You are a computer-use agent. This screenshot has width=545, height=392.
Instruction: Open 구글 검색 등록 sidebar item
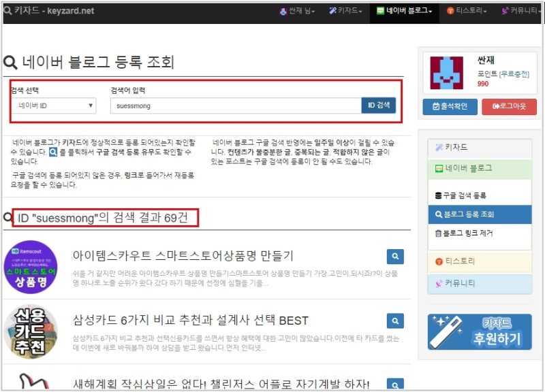point(480,195)
